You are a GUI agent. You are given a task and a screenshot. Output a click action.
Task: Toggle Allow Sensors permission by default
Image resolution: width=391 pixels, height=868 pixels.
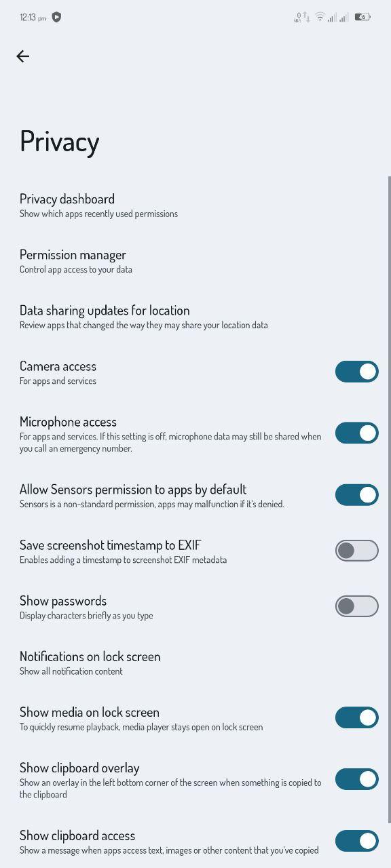[x=357, y=495]
